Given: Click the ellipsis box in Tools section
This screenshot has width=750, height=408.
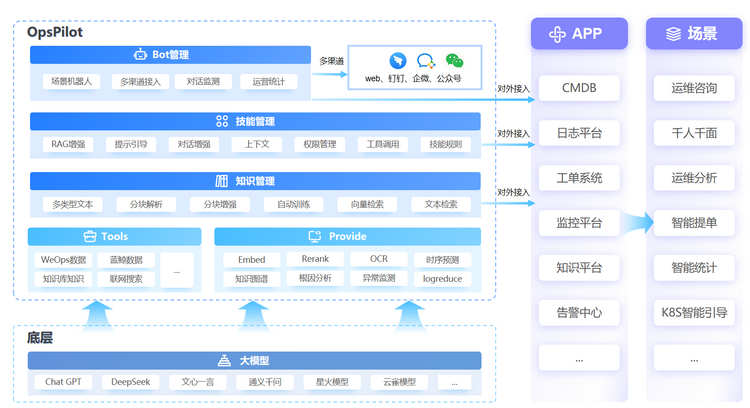Looking at the screenshot, I should tap(177, 270).
